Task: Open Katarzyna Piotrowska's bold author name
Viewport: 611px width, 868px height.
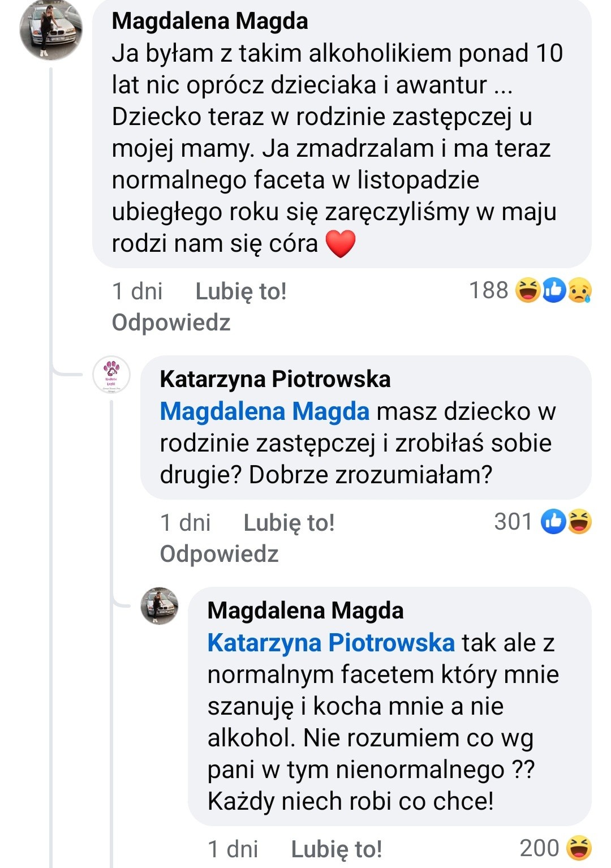Action: 275,379
